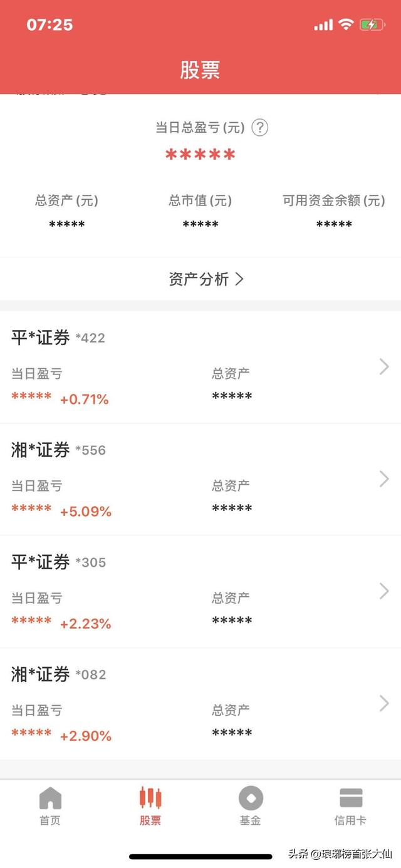Open 资产分析 asset analysis link

pyautogui.click(x=206, y=279)
